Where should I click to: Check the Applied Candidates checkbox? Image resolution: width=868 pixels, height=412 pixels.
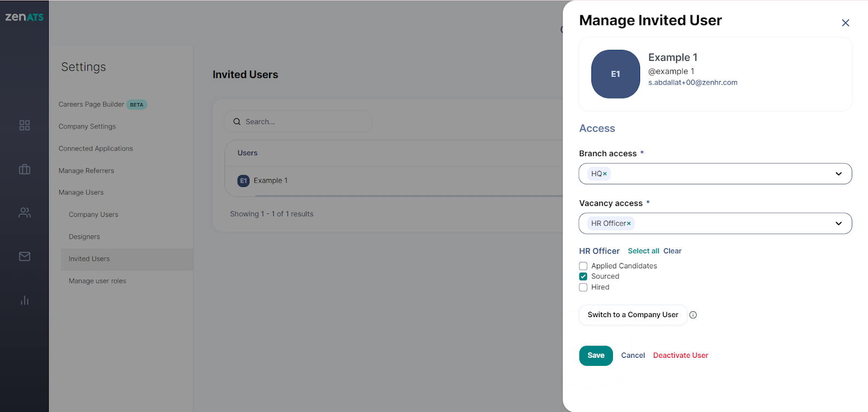click(583, 266)
